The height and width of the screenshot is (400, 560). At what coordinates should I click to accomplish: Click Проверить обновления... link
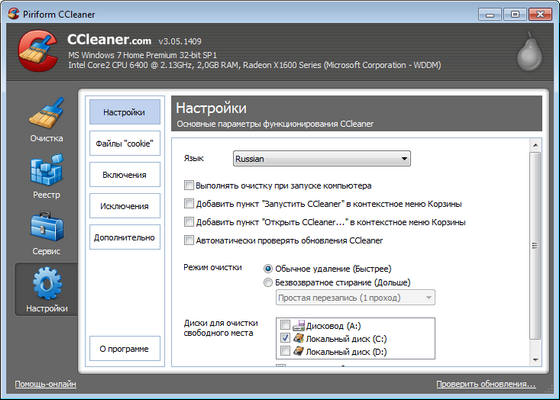tap(486, 384)
